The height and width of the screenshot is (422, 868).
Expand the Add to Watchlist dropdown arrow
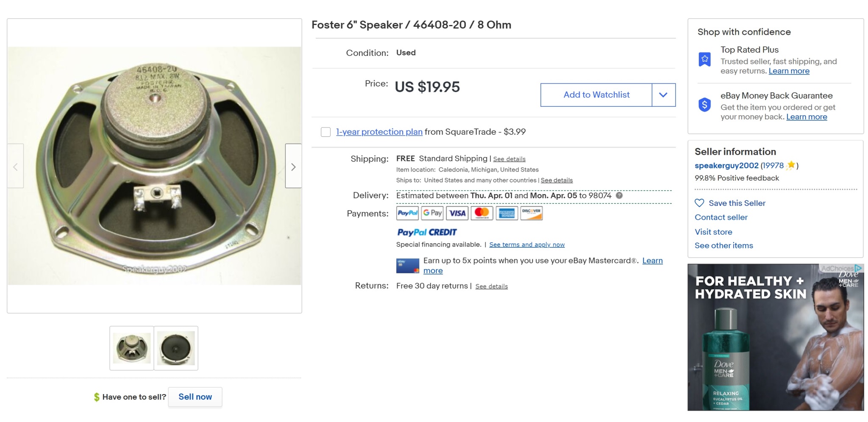click(x=663, y=95)
